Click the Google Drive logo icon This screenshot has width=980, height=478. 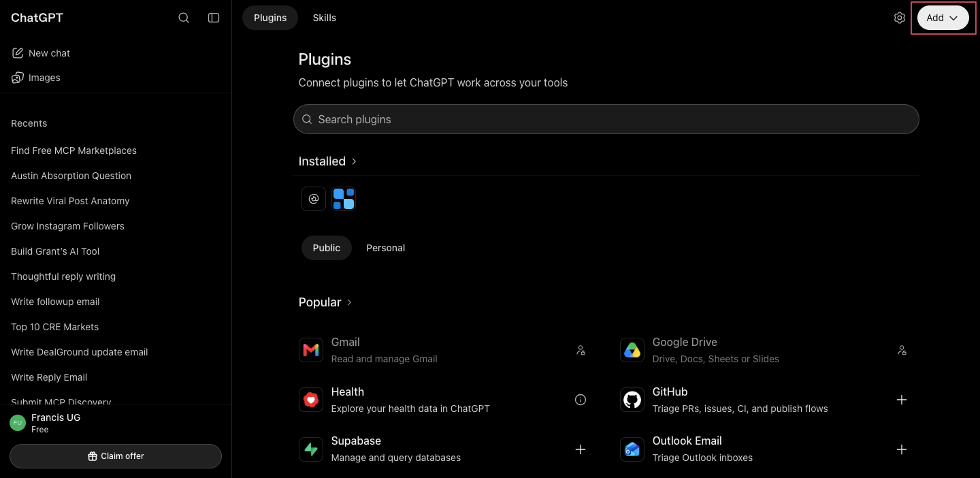(632, 350)
